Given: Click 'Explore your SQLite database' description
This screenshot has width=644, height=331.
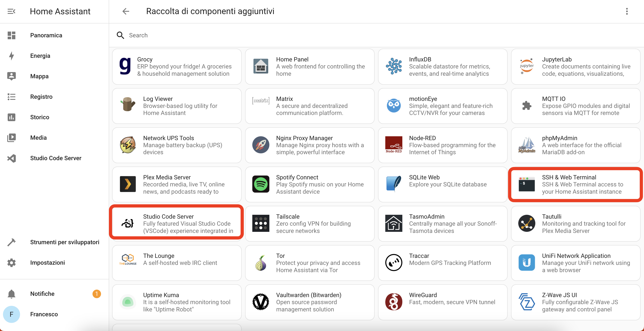Looking at the screenshot, I should [x=448, y=184].
